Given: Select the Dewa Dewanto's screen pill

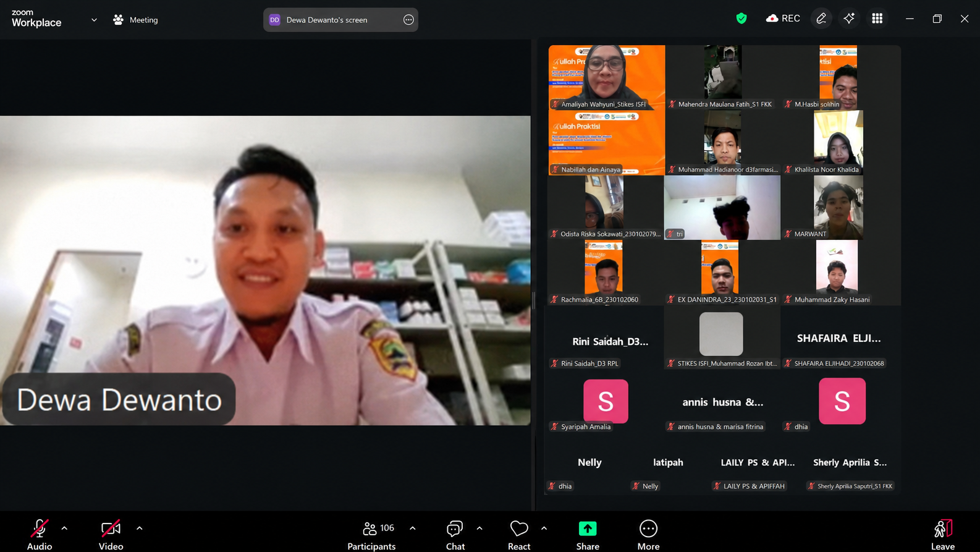Looking at the screenshot, I should 340,20.
